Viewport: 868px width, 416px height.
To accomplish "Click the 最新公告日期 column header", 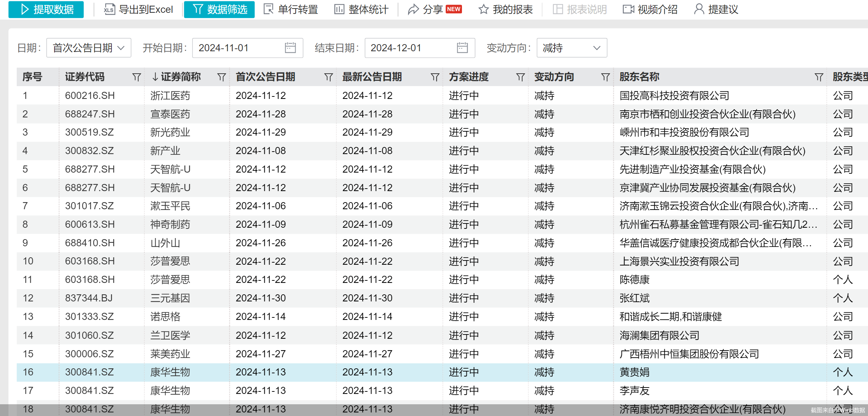I will click(x=372, y=77).
